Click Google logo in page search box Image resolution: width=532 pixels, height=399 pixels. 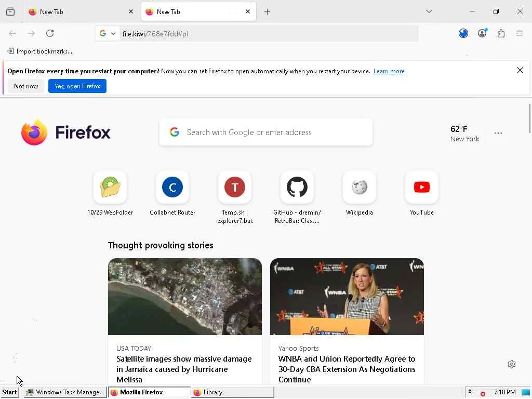coord(175,132)
